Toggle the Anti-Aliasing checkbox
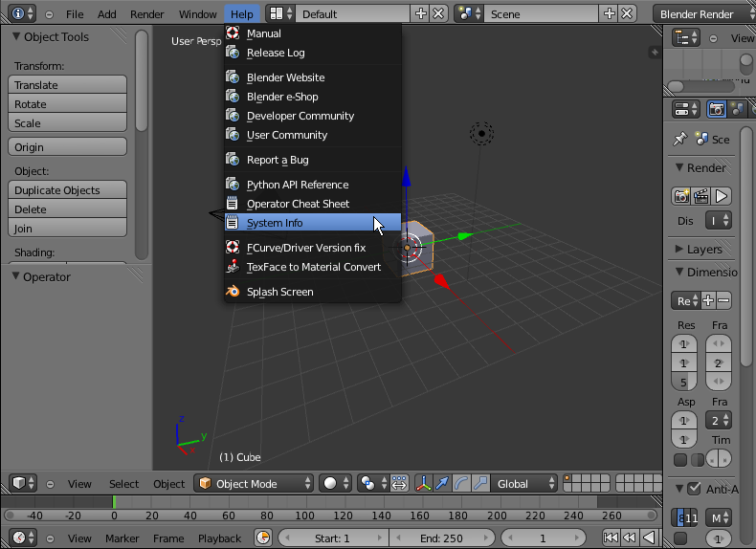The width and height of the screenshot is (756, 549). pyautogui.click(x=694, y=489)
